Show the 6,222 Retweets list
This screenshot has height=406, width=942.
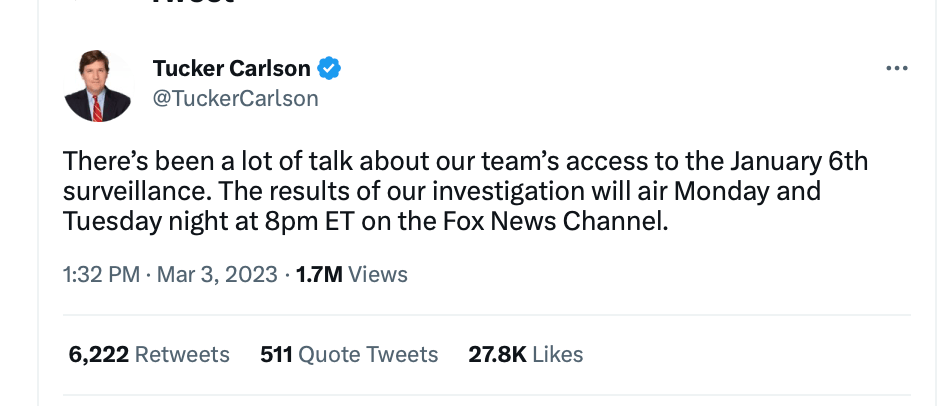coord(149,354)
